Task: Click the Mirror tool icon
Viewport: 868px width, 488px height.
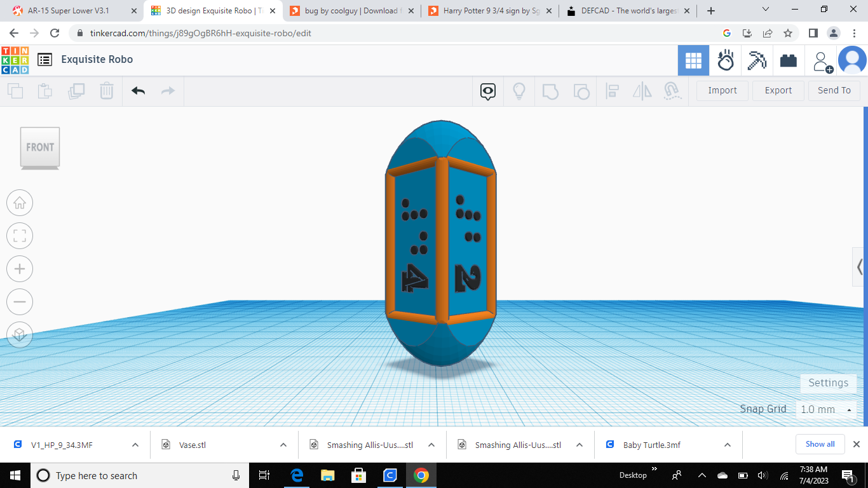Action: click(x=642, y=91)
